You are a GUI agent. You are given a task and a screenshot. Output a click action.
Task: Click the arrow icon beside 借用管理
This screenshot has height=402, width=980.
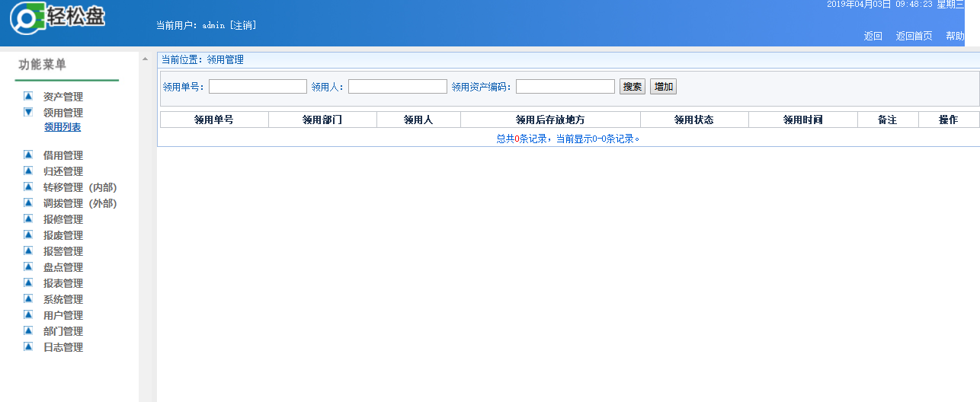[28, 155]
